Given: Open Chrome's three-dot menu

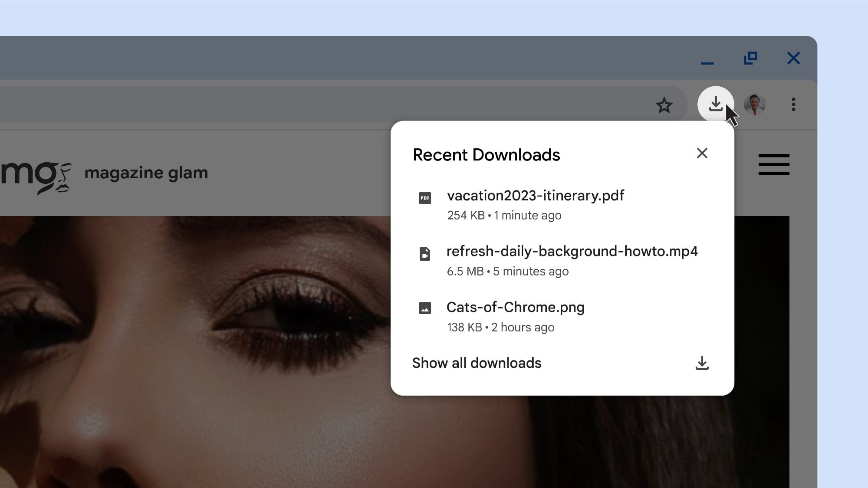Looking at the screenshot, I should click(793, 104).
